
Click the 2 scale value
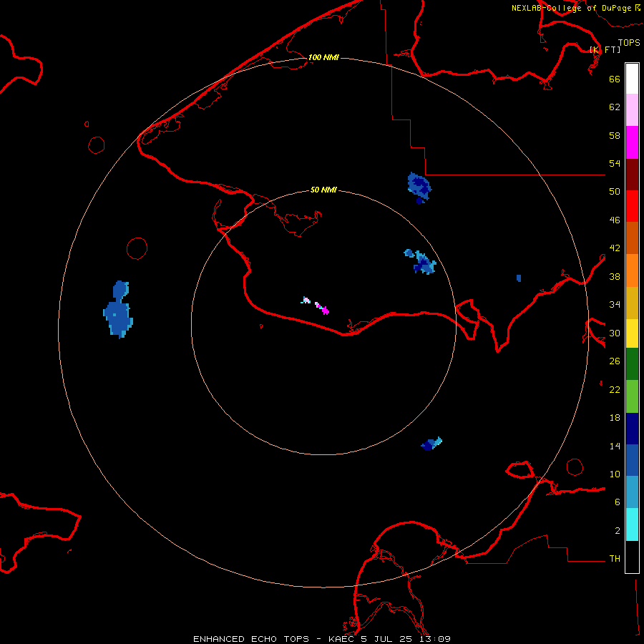(x=618, y=531)
